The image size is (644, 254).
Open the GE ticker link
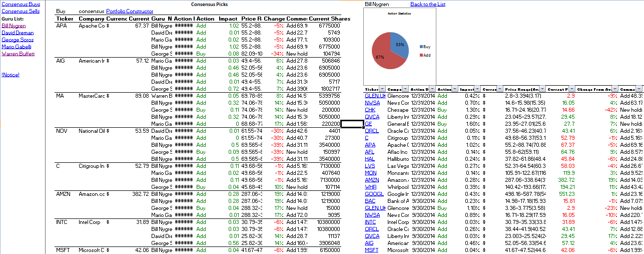[x=368, y=124]
